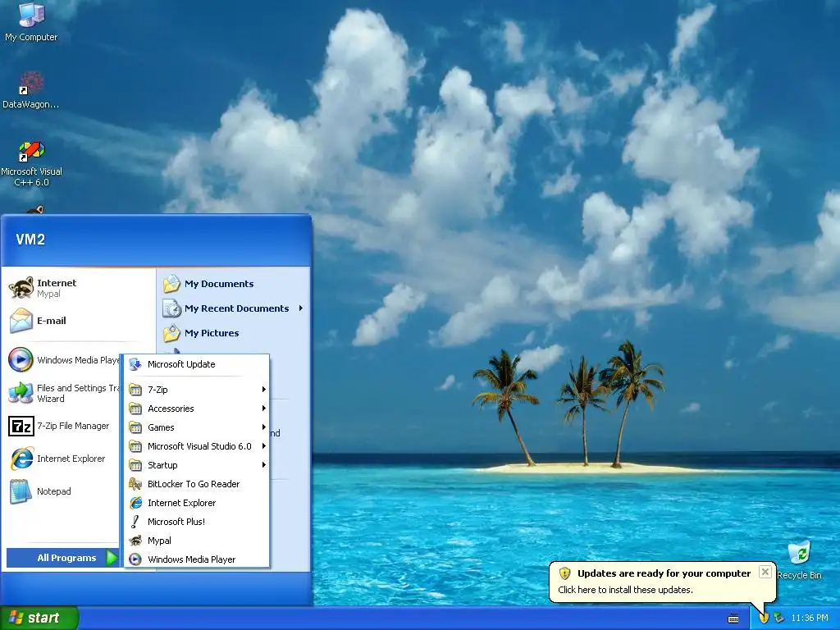Expand the Microsoft Visual Studio 6.0 submenu arrow
840x630 pixels.
264,445
